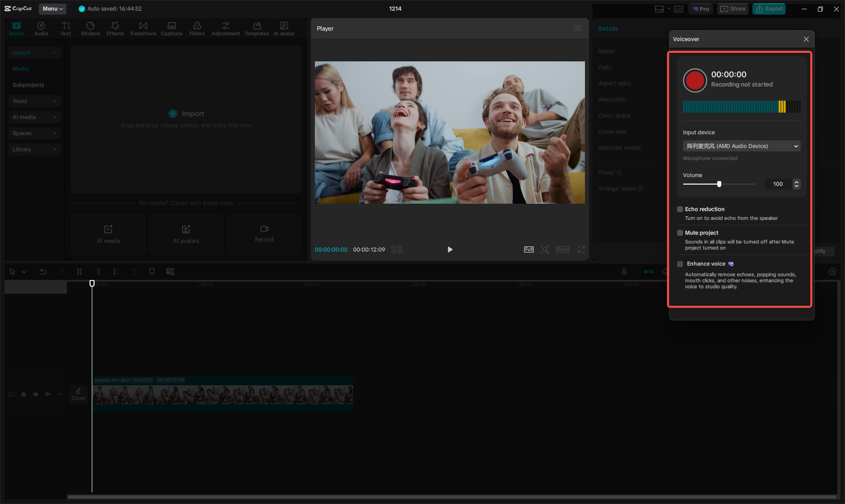Select the Transitions tool
The image size is (845, 504).
pos(143,28)
